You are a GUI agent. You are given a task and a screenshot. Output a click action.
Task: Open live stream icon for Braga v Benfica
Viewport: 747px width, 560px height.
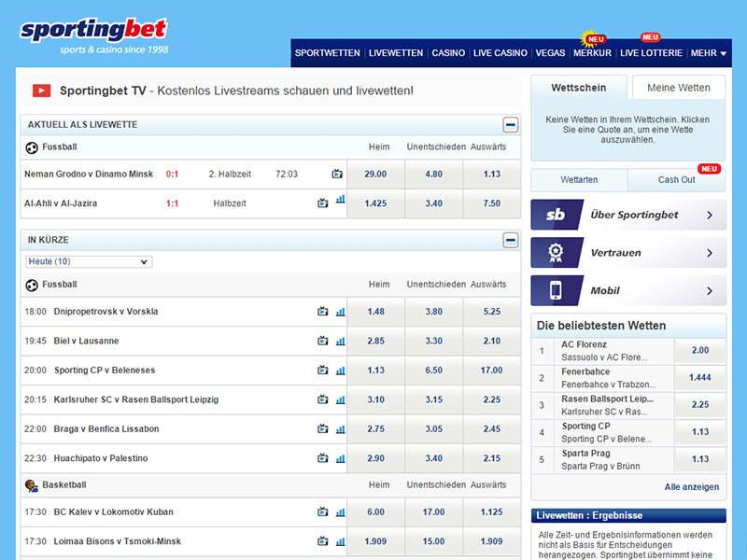click(323, 429)
